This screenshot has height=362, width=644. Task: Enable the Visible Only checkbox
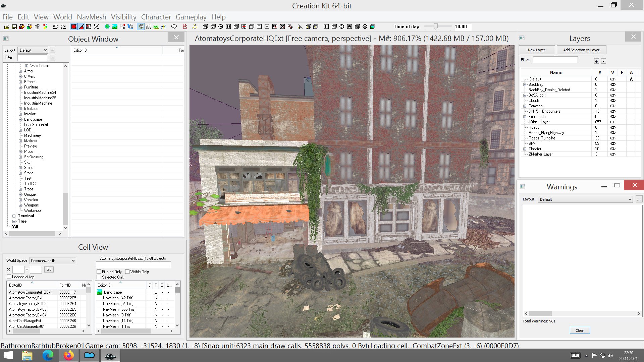[127, 272]
